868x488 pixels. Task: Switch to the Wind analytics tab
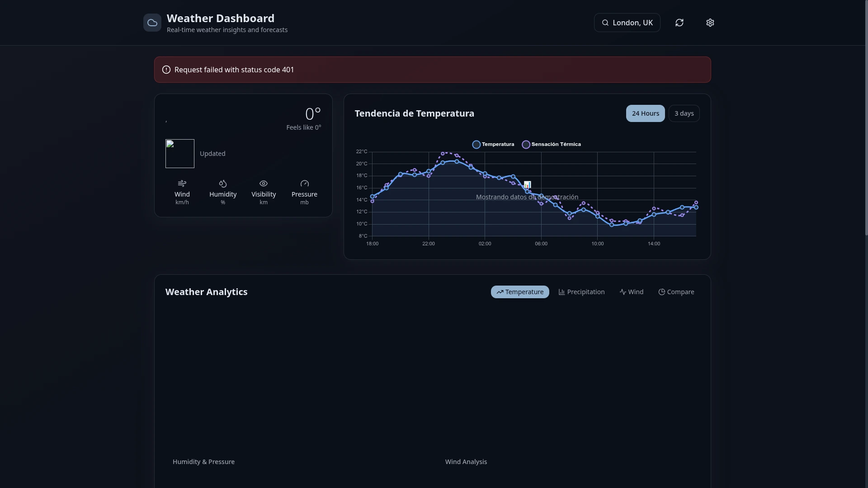(632, 292)
